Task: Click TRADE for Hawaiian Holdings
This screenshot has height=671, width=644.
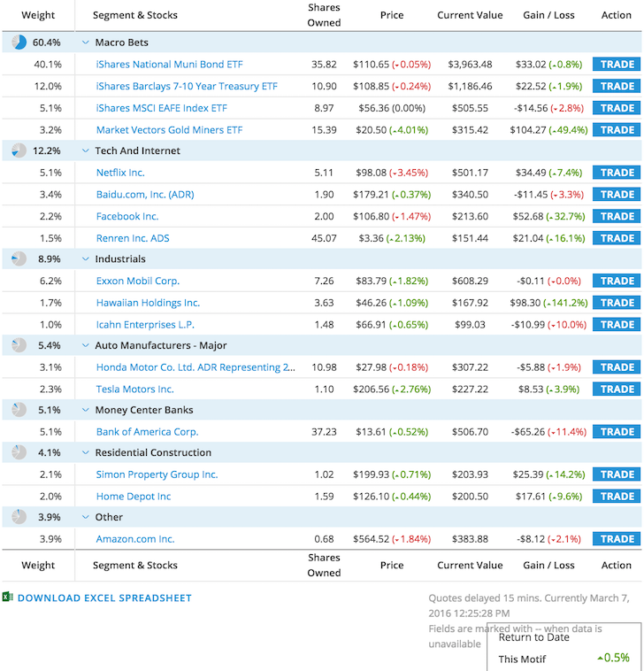Action: tap(617, 303)
